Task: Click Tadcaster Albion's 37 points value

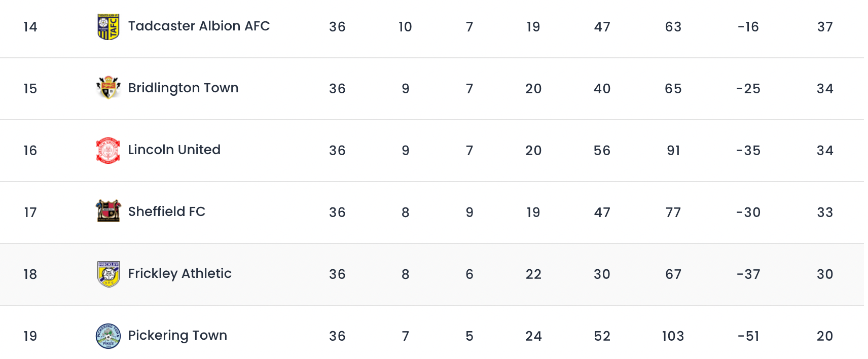Action: click(x=825, y=27)
